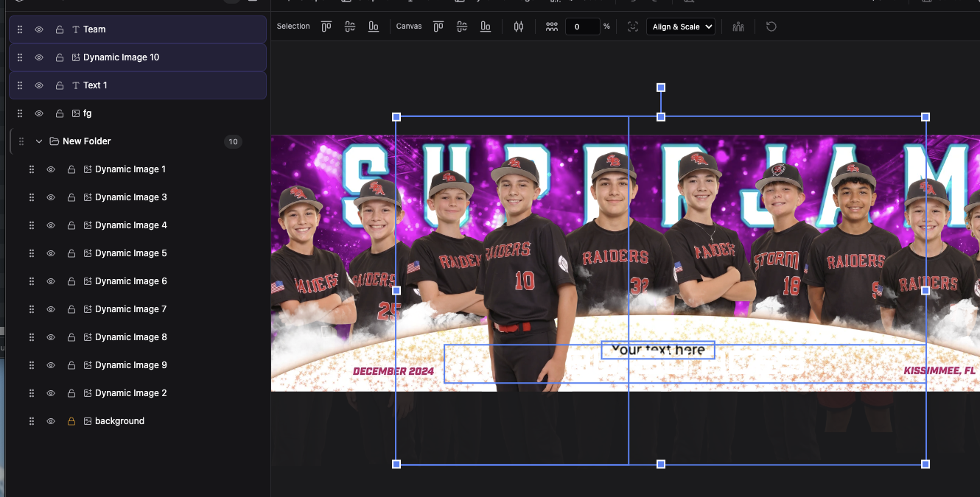
Task: Hide the background layer
Action: pyautogui.click(x=51, y=421)
